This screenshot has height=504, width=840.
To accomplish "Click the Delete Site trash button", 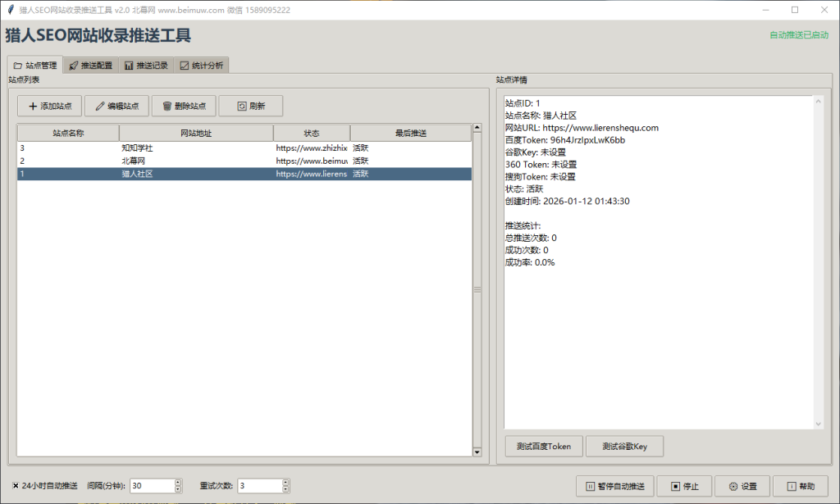I will point(184,106).
